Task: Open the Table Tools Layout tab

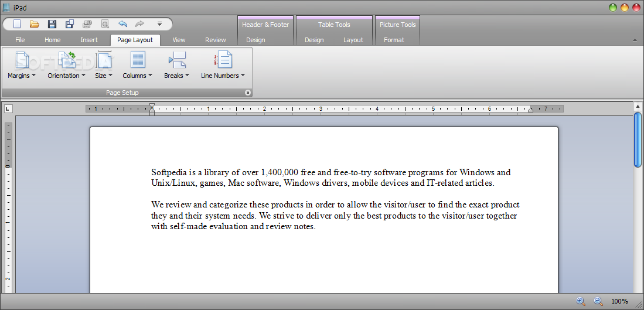Action: 353,40
